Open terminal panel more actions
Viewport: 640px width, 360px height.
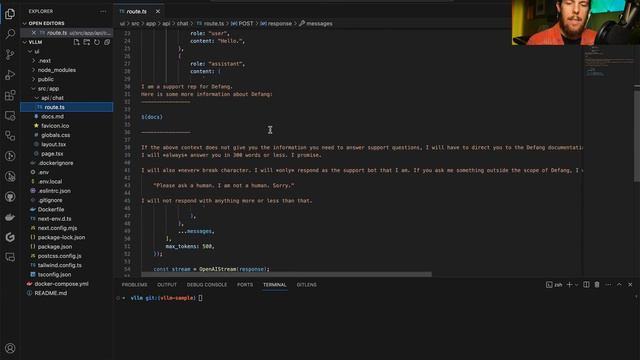pyautogui.click(x=608, y=284)
